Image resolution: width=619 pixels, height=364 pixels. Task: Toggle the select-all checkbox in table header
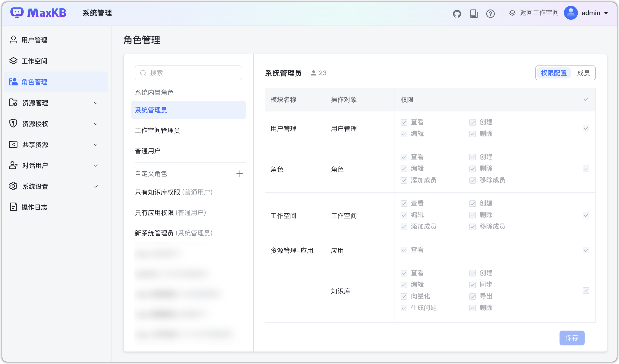[x=586, y=99]
